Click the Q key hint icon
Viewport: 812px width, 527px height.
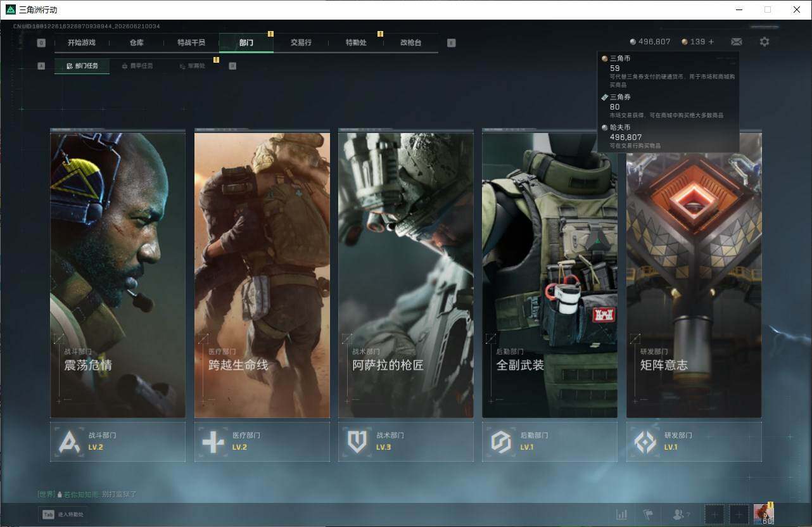point(41,43)
